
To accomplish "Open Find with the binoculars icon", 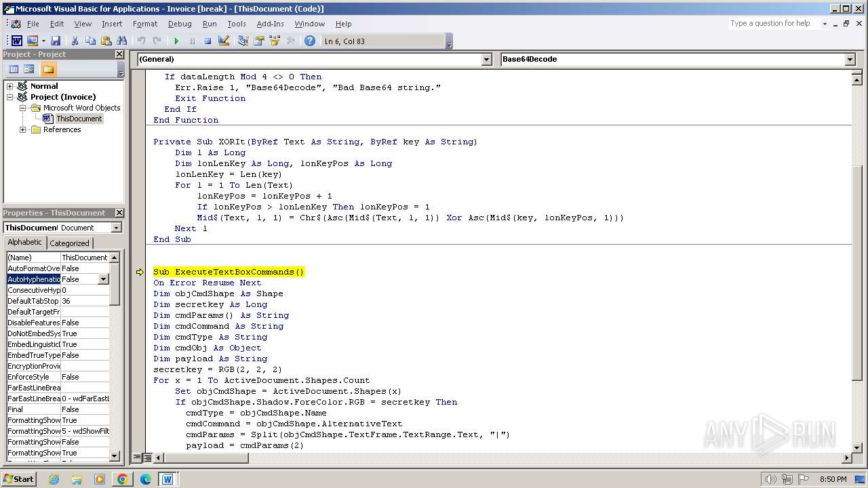I will 122,41.
